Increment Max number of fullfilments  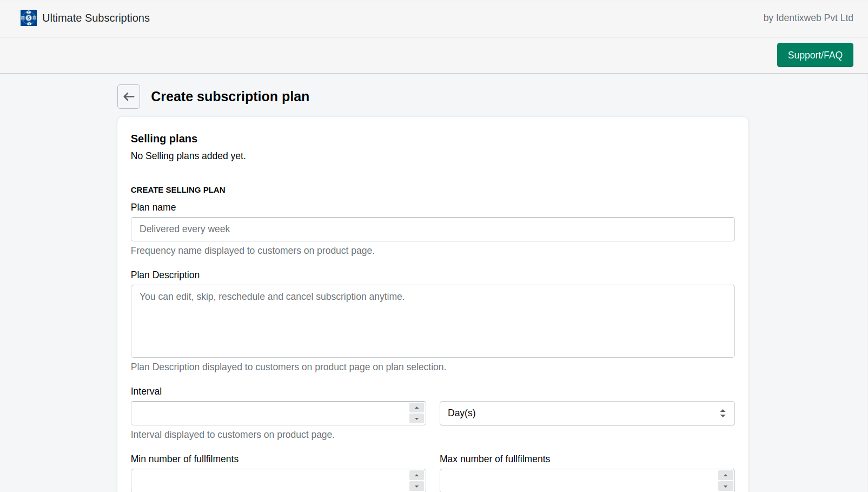point(725,475)
